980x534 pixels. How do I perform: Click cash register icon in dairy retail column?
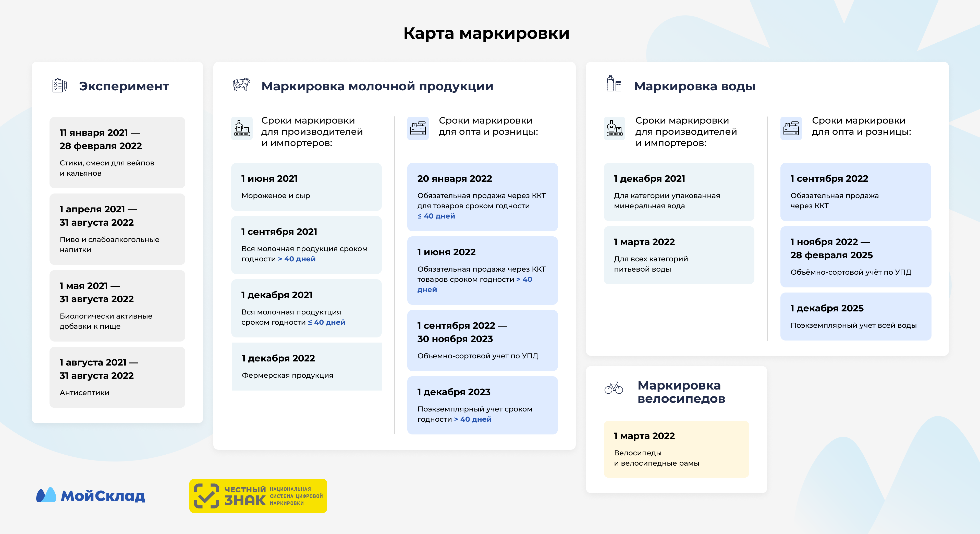tap(418, 129)
